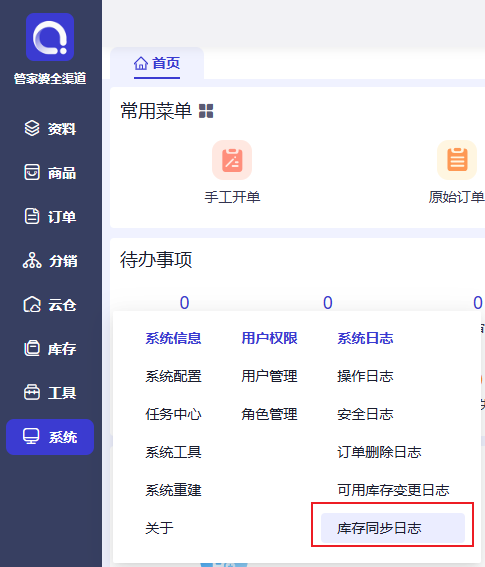Select the 系统 sidebar item
Image resolution: width=485 pixels, height=567 pixels.
(50, 437)
